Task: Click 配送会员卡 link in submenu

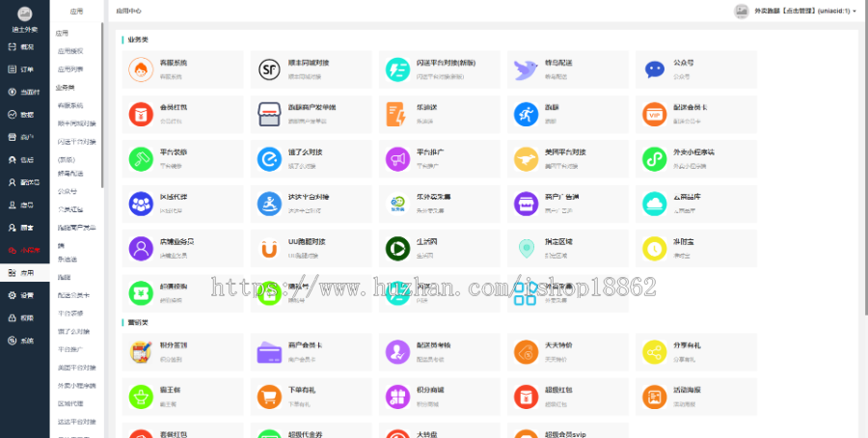Action: [73, 295]
